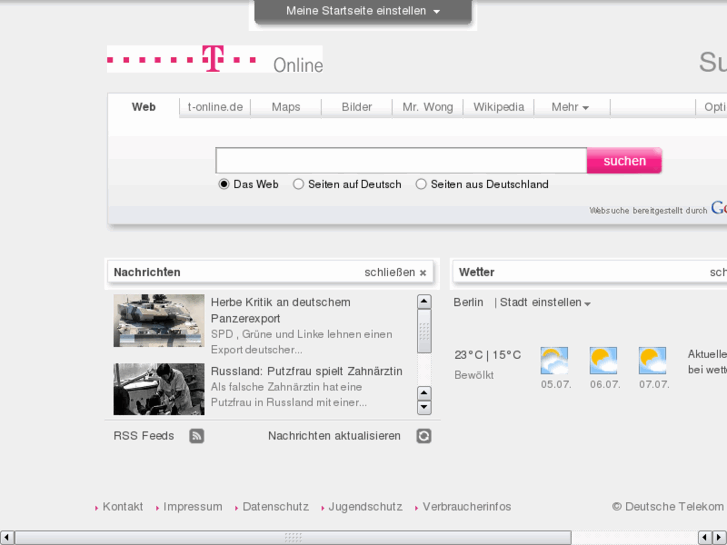
Task: Click the 23°C | 15°C temperature text
Action: coord(488,355)
